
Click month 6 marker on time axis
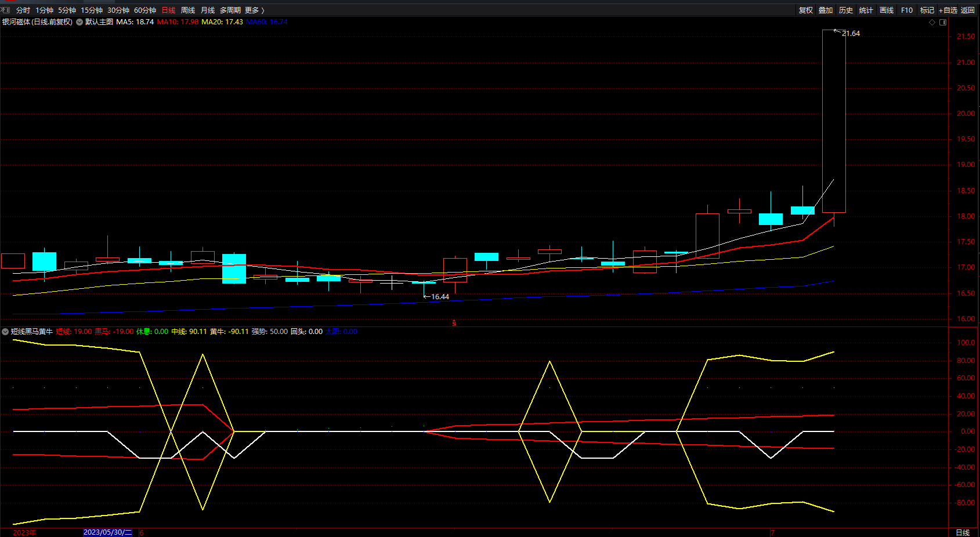[x=142, y=532]
